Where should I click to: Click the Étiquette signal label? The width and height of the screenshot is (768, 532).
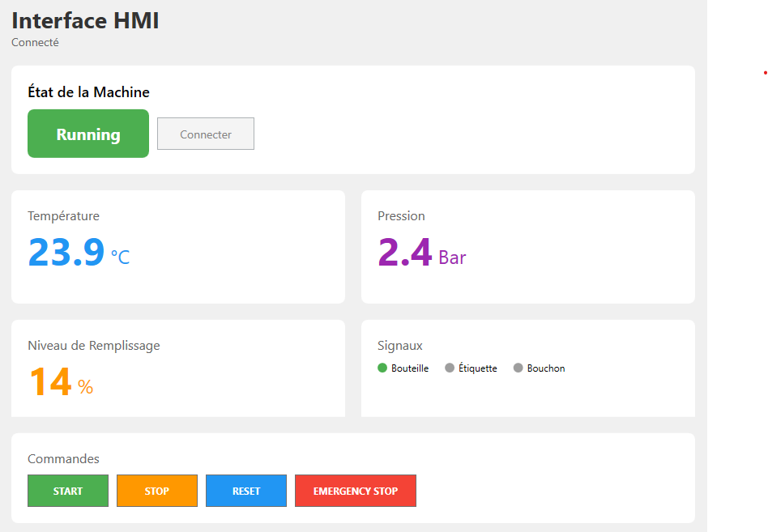[x=477, y=368]
